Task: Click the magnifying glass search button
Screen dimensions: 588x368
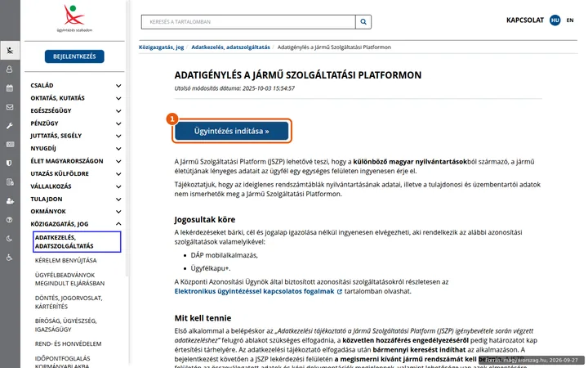Action: tap(363, 22)
